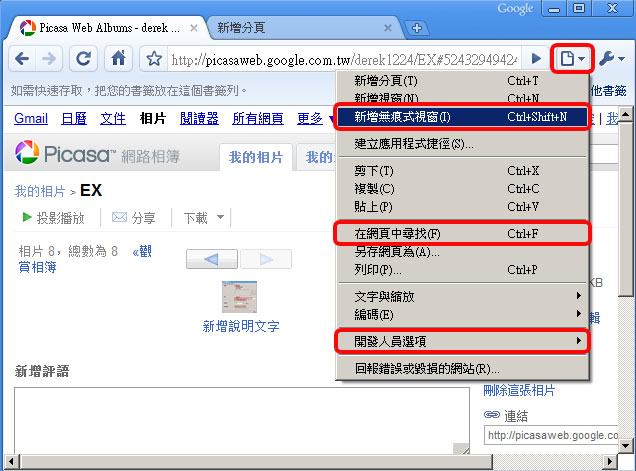
Task: Open the Gmail link
Action: (31, 118)
